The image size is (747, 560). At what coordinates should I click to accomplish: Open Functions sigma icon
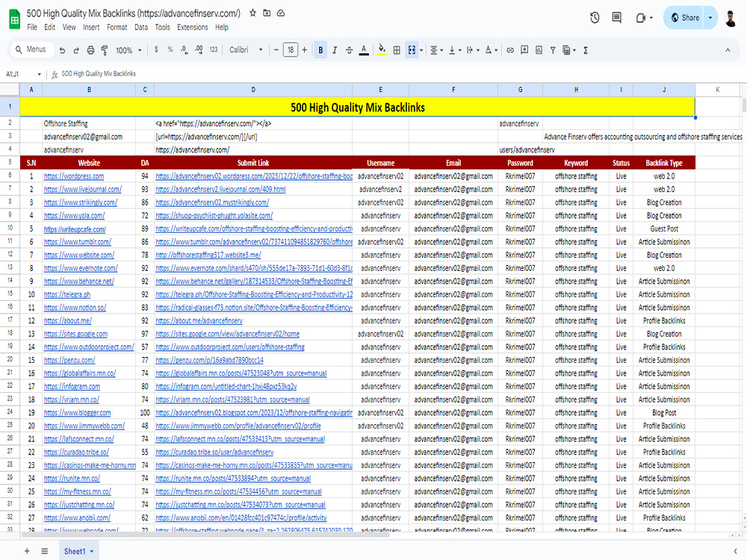(586, 50)
